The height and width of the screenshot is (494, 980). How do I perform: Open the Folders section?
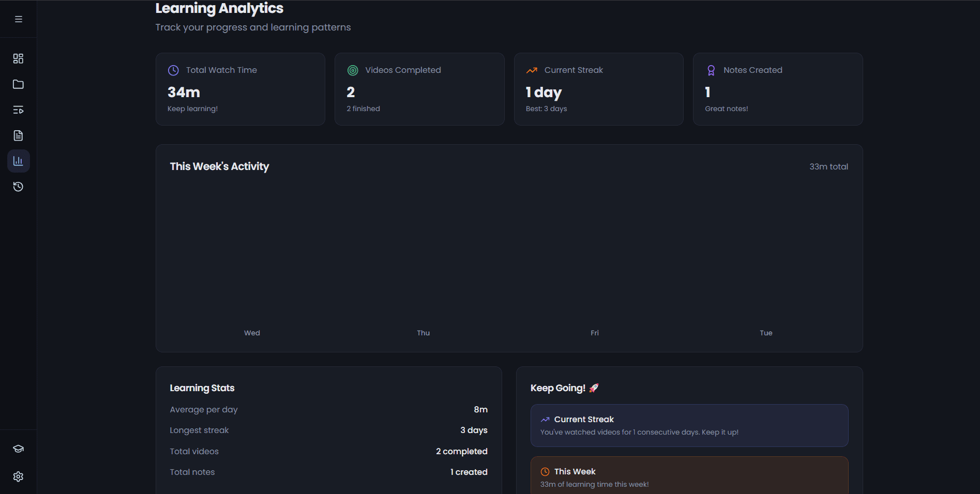click(x=18, y=84)
